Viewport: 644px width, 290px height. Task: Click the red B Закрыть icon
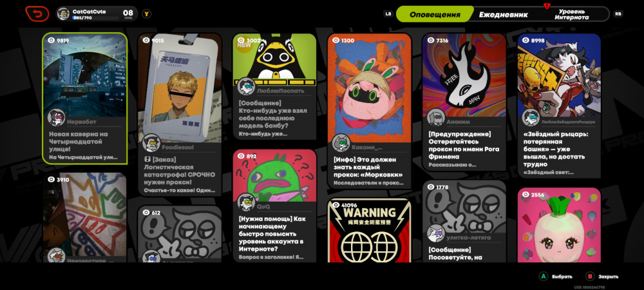(590, 276)
